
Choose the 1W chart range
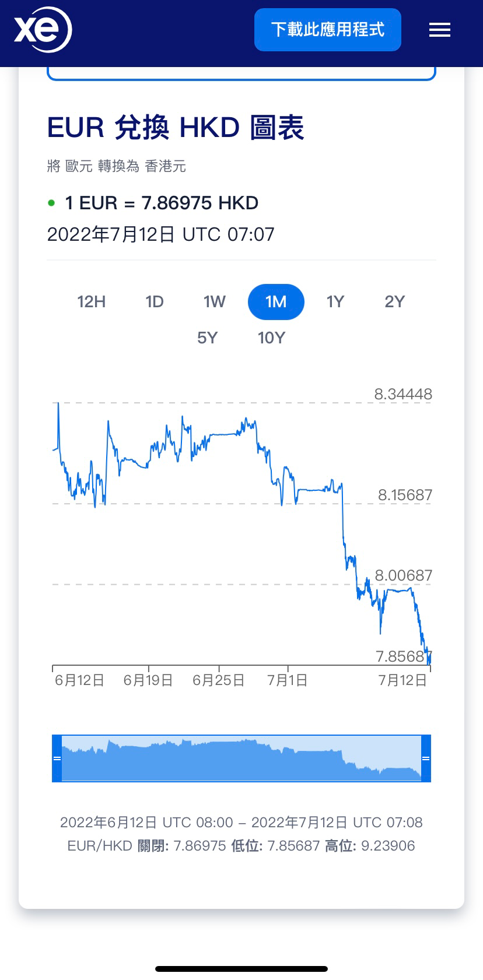[214, 301]
